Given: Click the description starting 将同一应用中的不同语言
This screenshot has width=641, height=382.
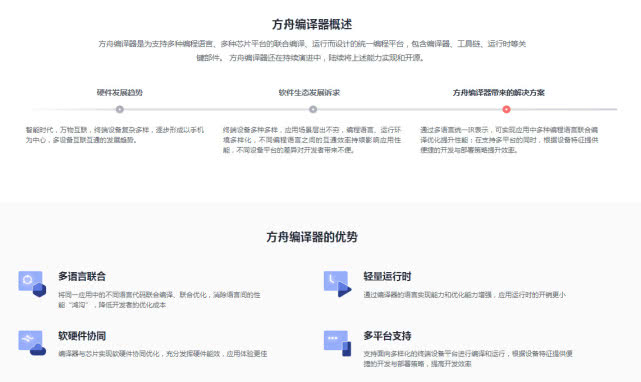Looking at the screenshot, I should (x=159, y=300).
